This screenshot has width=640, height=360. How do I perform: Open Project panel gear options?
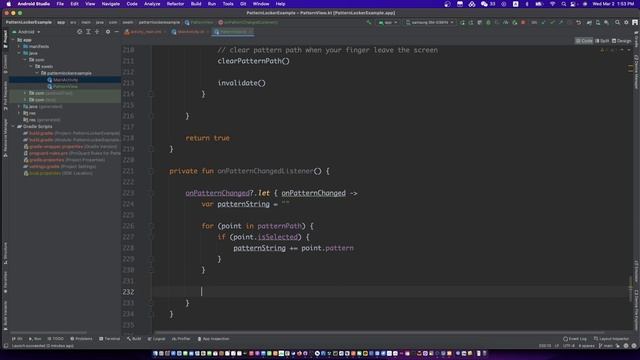[108, 32]
